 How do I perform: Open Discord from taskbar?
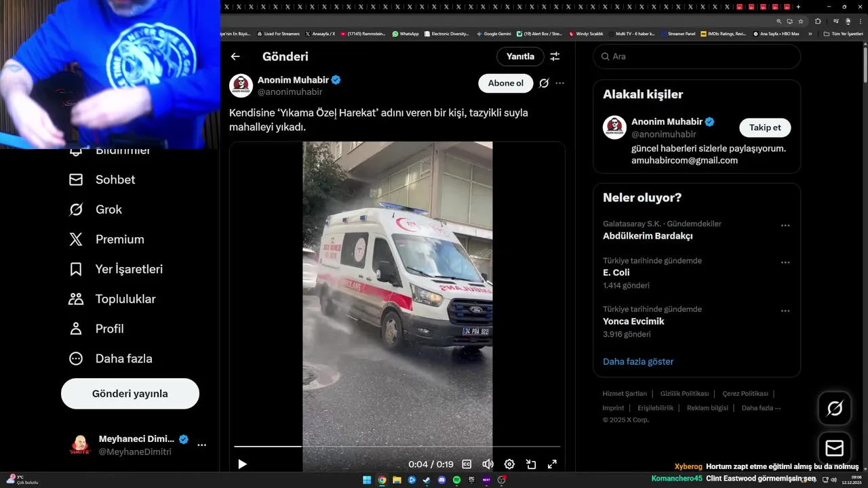441,480
